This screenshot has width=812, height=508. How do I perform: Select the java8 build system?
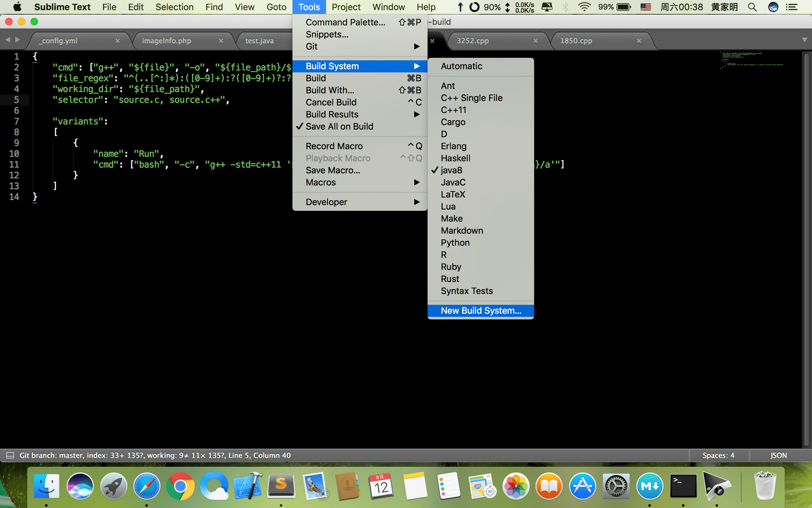[481, 170]
